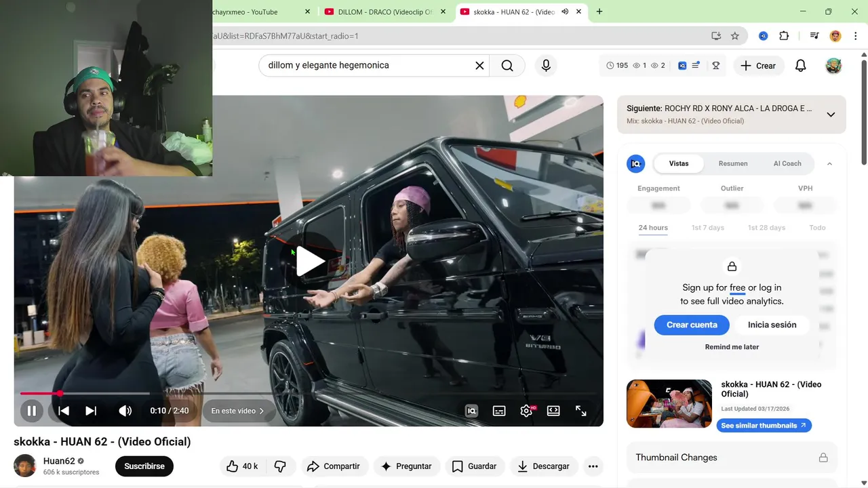Click the large play overlay on video

[x=309, y=261]
